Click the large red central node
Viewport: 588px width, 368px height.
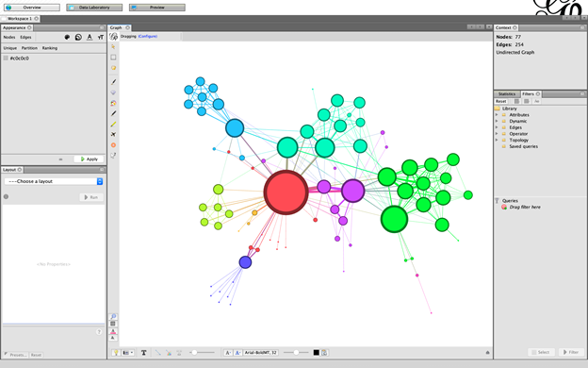click(286, 192)
